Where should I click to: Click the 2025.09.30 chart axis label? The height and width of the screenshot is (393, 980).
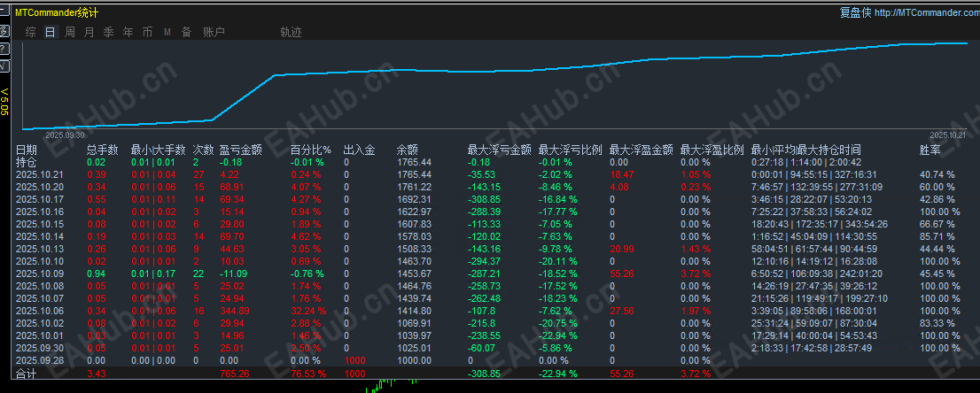coord(65,135)
